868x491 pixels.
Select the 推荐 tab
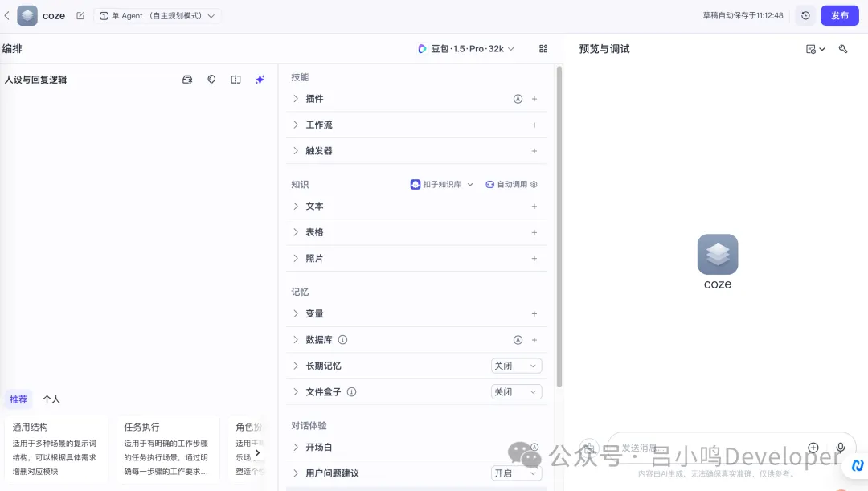click(x=18, y=399)
